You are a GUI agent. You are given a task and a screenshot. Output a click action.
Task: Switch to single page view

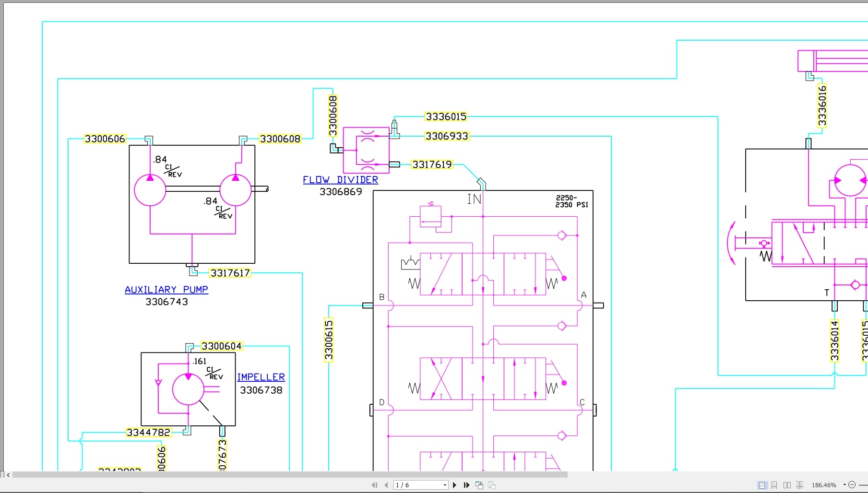pyautogui.click(x=762, y=485)
